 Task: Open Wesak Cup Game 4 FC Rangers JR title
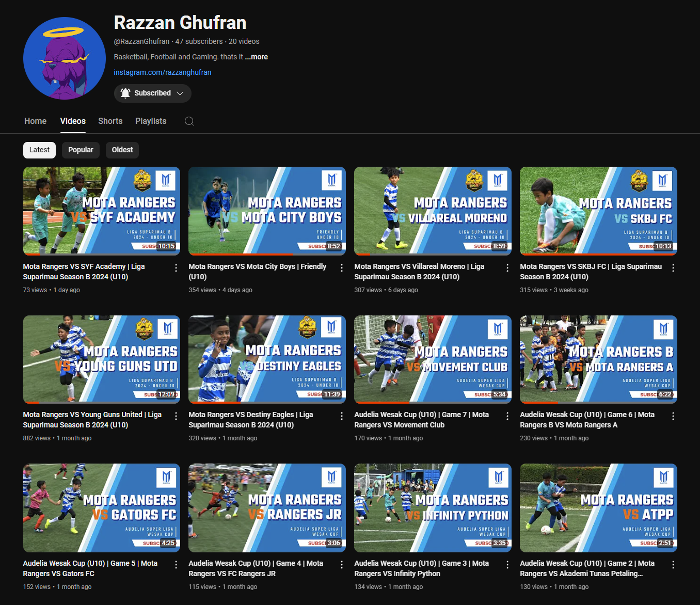point(256,568)
